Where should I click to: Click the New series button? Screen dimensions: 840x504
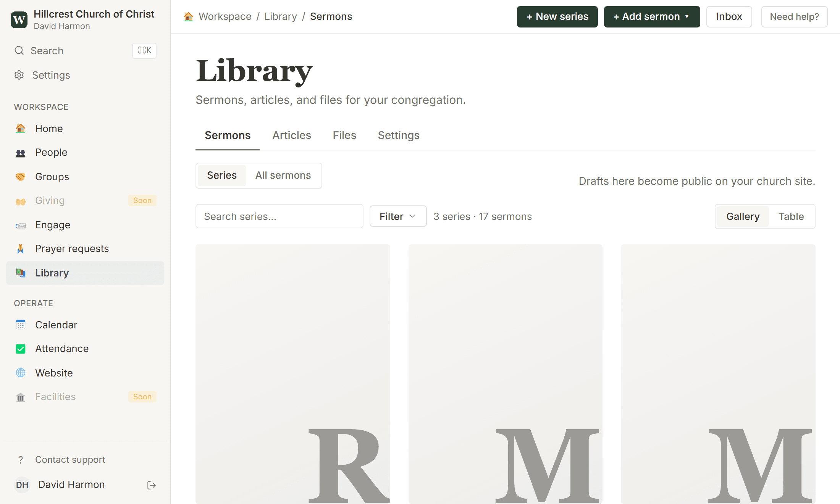pos(557,16)
